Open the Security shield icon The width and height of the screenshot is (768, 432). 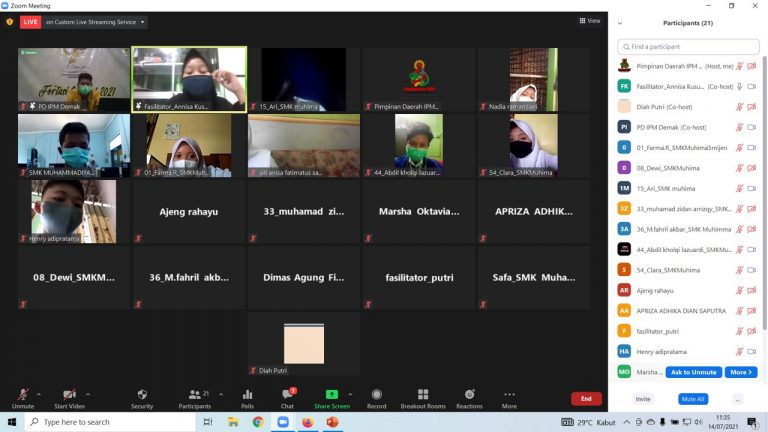click(x=142, y=394)
